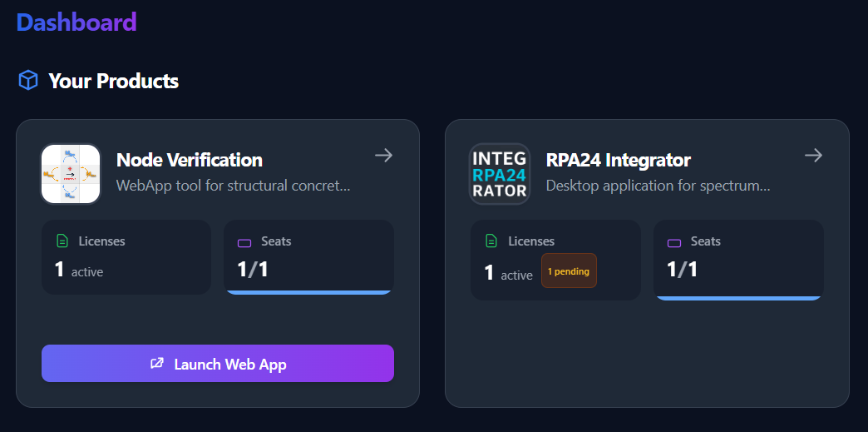The height and width of the screenshot is (432, 868).
Task: Launch the Node Verification web app
Action: click(x=218, y=364)
